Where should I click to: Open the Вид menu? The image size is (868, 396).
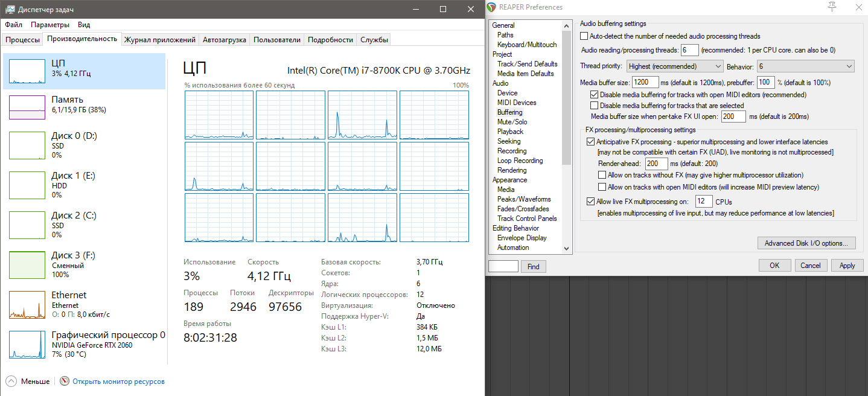tap(84, 25)
